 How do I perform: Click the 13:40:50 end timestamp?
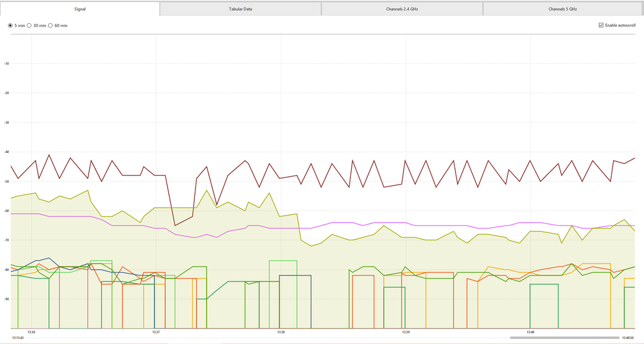[628, 338]
